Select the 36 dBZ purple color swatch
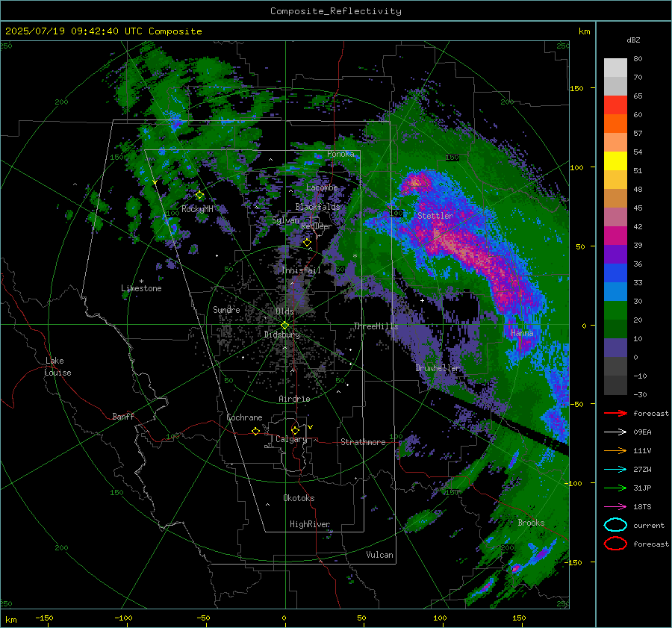 [x=615, y=254]
